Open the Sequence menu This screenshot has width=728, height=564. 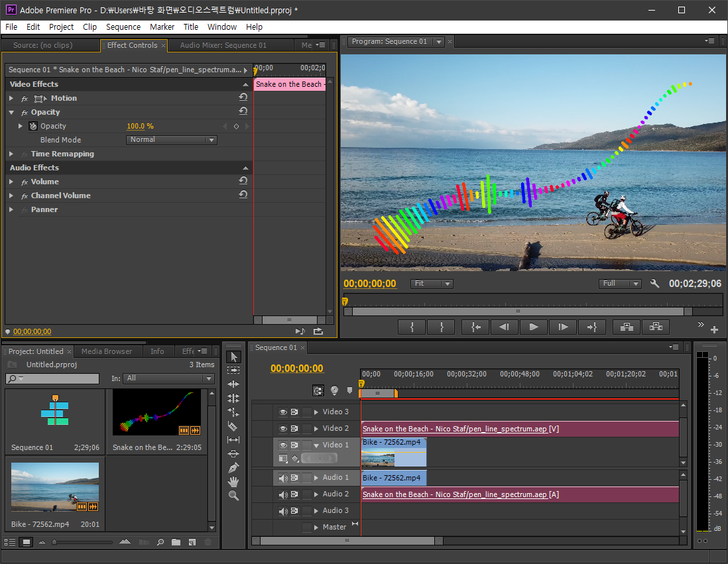[123, 27]
